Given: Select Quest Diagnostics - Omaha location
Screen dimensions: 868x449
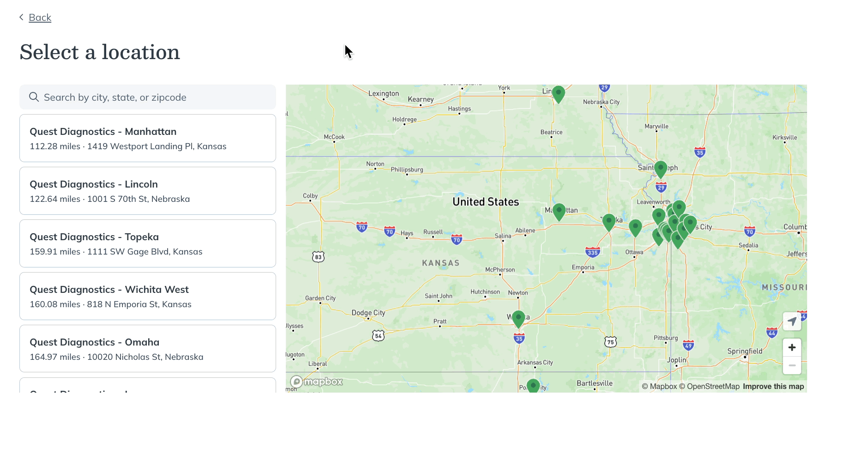Looking at the screenshot, I should click(x=148, y=349).
